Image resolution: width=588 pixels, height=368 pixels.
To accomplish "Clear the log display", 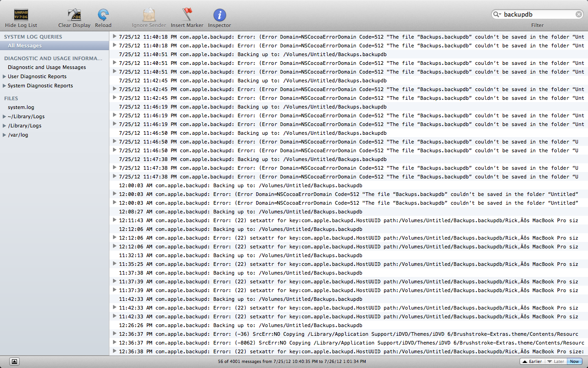I will [74, 15].
